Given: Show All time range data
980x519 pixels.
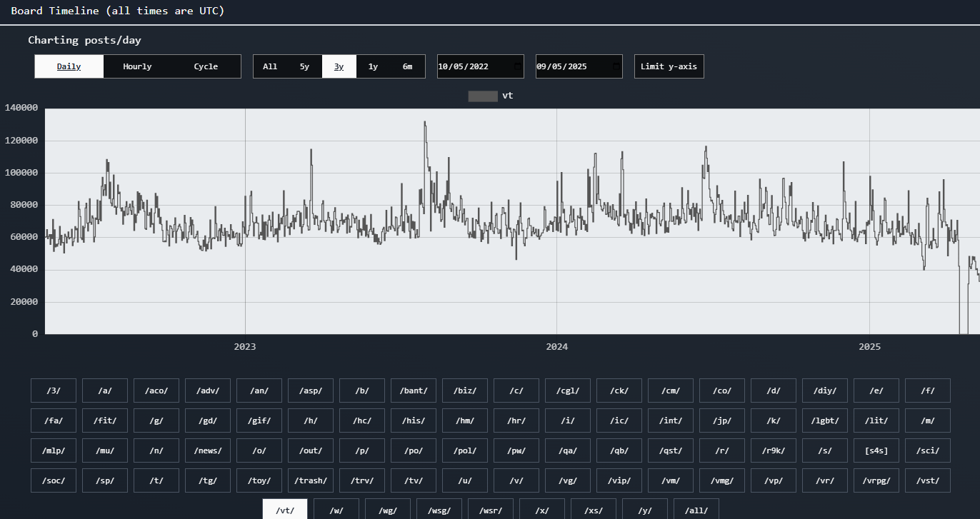Looking at the screenshot, I should [270, 66].
